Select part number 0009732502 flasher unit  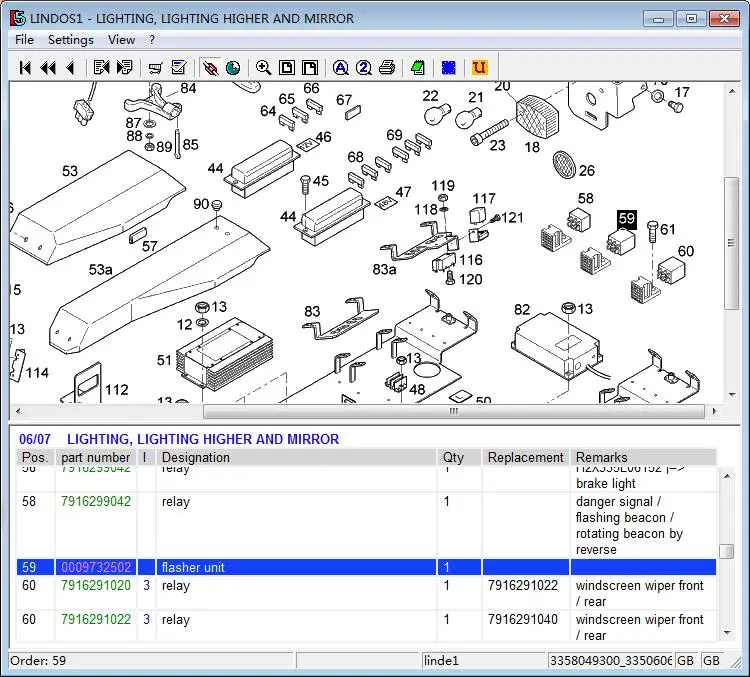coord(96,567)
